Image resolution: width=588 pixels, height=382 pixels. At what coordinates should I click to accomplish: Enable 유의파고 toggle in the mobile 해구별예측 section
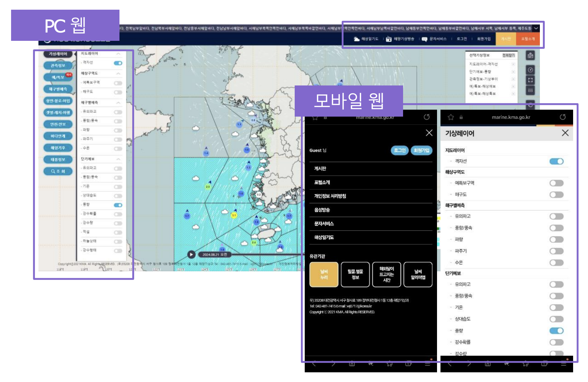(556, 216)
